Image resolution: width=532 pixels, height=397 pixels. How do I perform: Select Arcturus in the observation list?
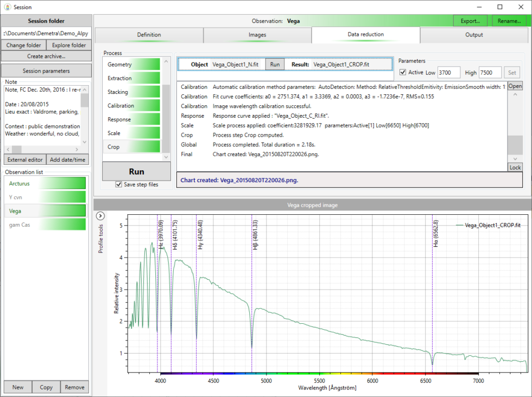tap(45, 184)
